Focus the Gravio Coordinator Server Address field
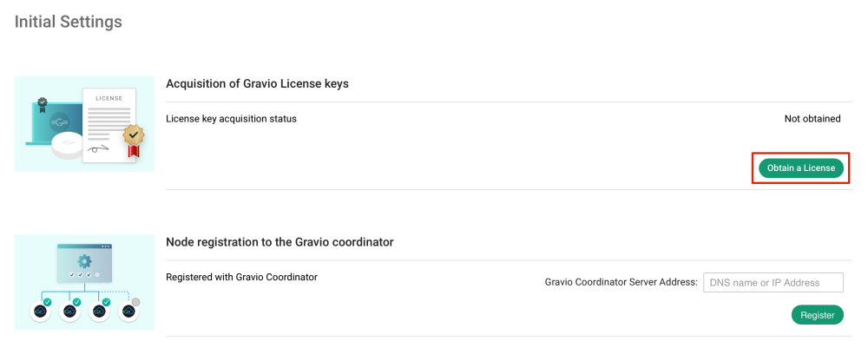The height and width of the screenshot is (361, 868). coord(774,282)
